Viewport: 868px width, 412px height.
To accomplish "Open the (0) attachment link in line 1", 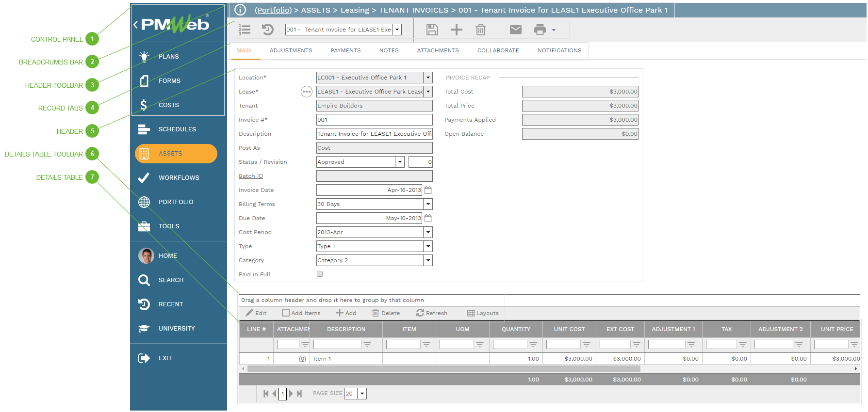I will [x=302, y=359].
